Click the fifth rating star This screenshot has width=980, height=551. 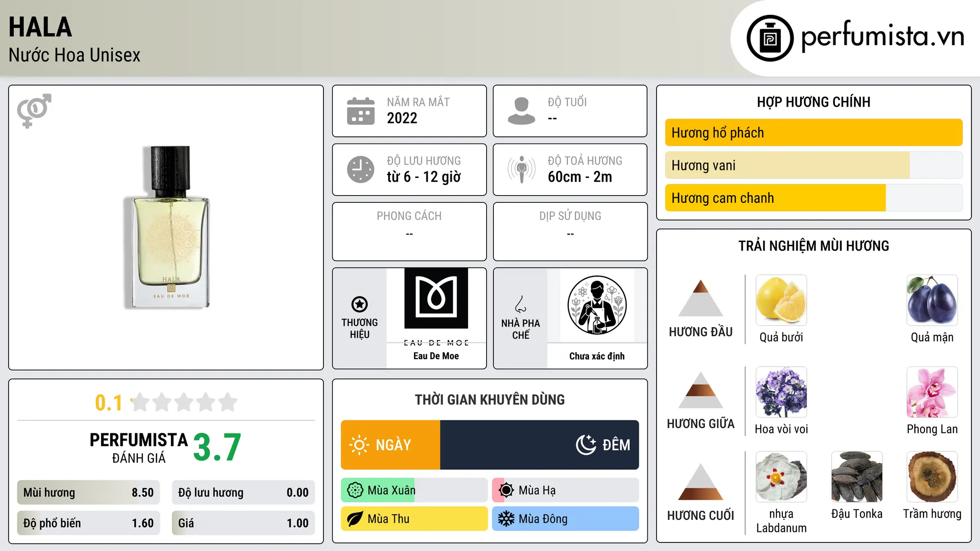click(228, 402)
